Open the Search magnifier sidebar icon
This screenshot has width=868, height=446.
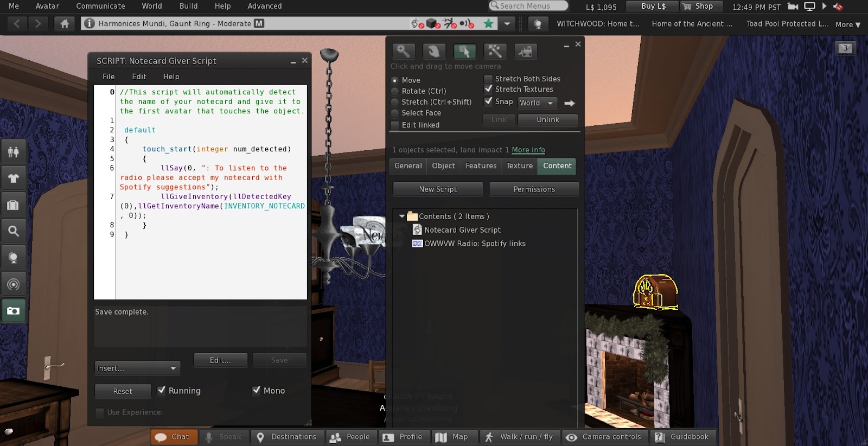pos(13,231)
